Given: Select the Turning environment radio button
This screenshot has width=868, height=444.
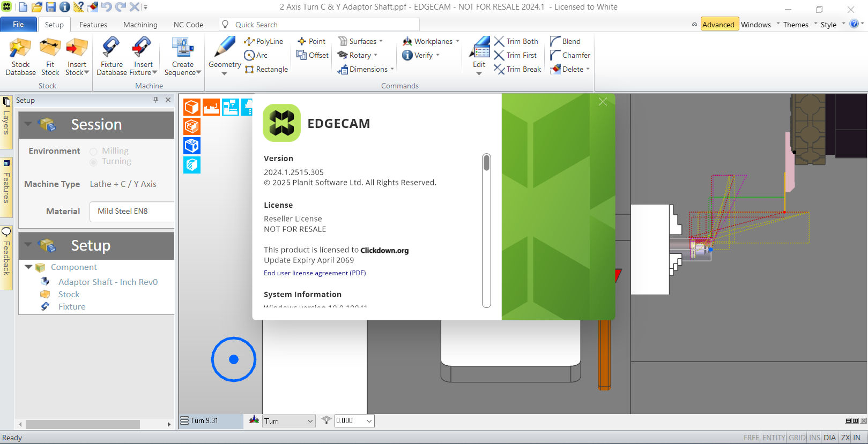Looking at the screenshot, I should [x=94, y=162].
